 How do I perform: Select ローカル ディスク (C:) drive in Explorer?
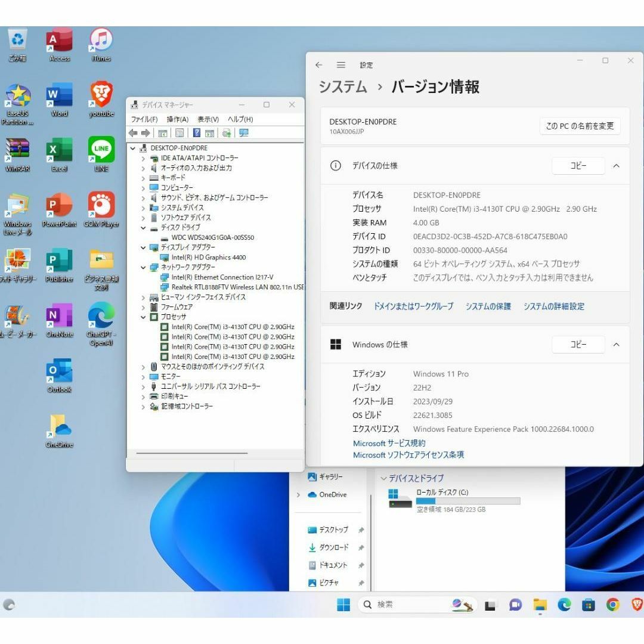pos(453,500)
